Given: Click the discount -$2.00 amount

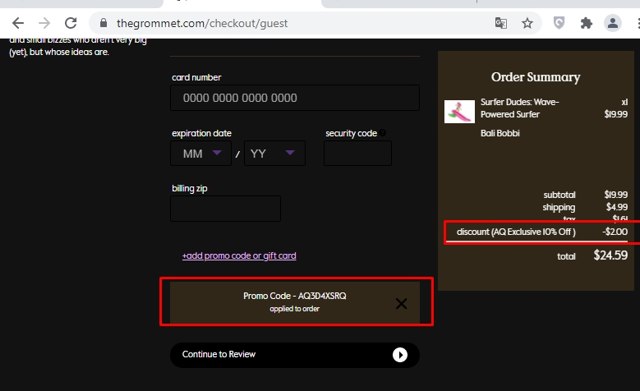Looking at the screenshot, I should pos(615,232).
